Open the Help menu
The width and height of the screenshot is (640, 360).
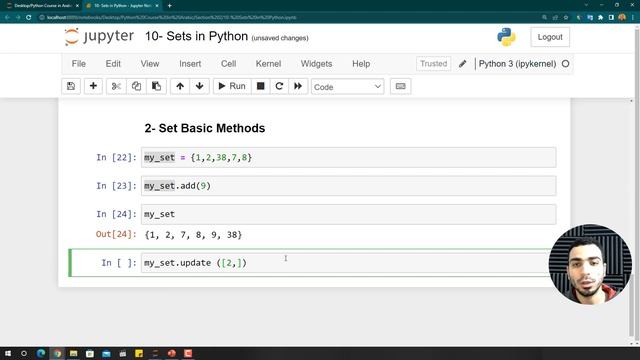(361, 64)
